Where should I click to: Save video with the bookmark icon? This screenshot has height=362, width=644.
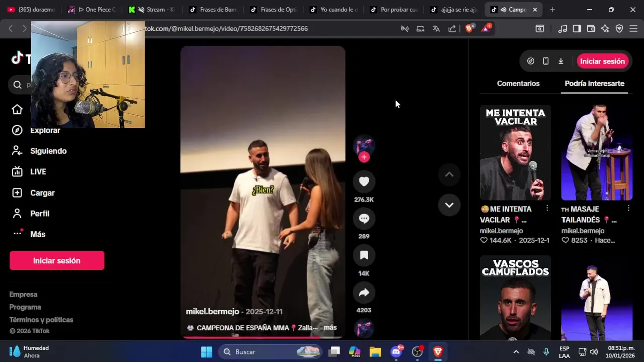tap(364, 255)
